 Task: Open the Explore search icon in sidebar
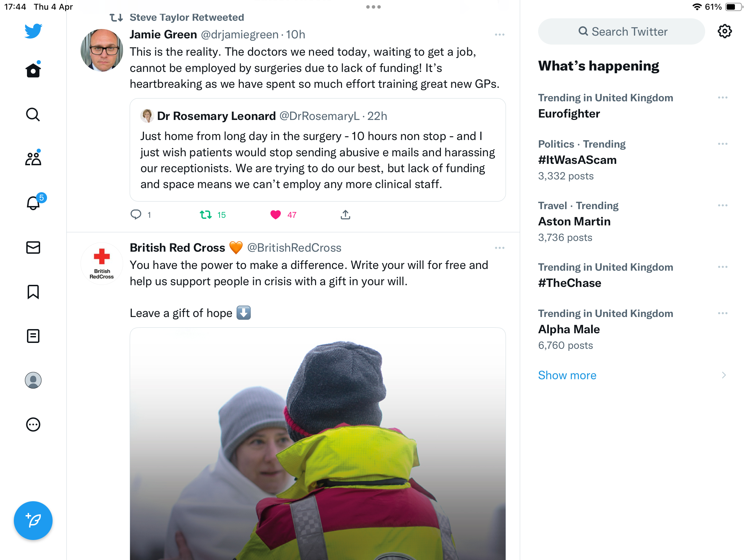click(33, 114)
